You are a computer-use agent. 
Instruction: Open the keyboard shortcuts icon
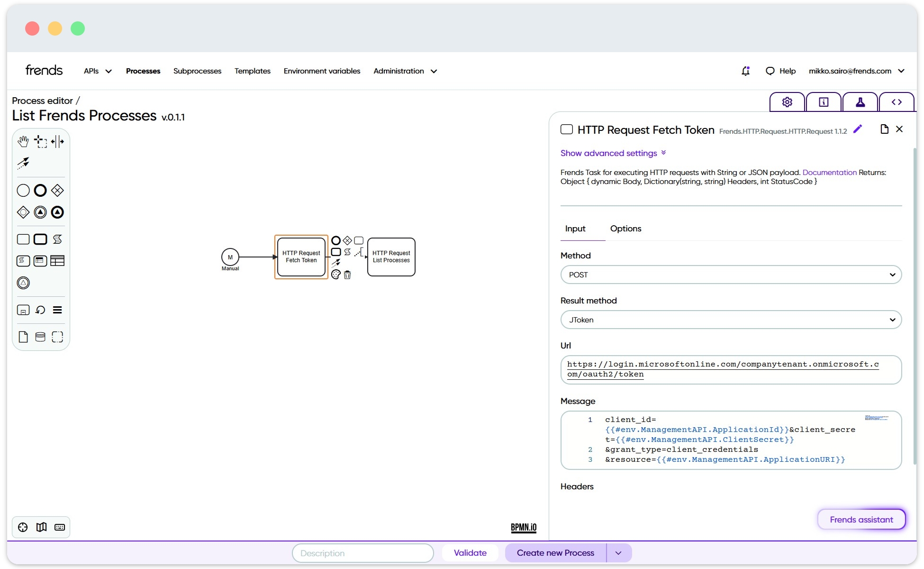pyautogui.click(x=60, y=527)
